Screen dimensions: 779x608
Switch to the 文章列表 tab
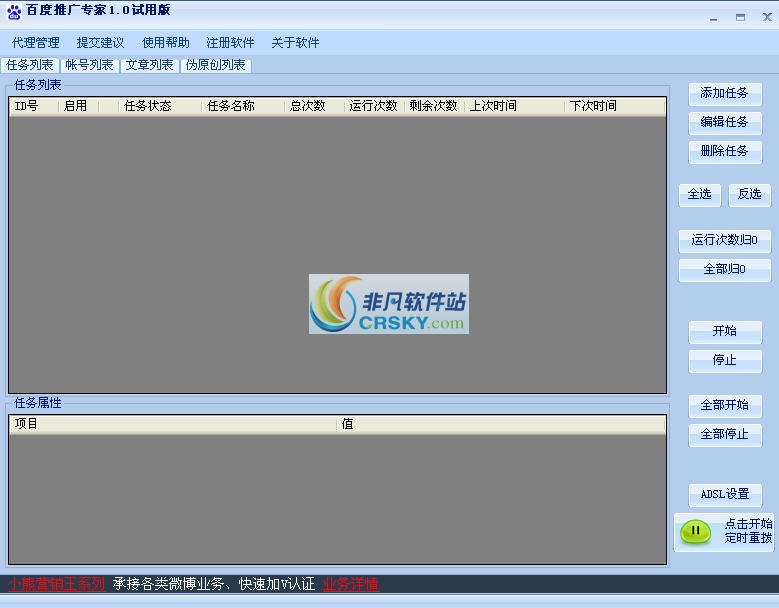(x=149, y=65)
